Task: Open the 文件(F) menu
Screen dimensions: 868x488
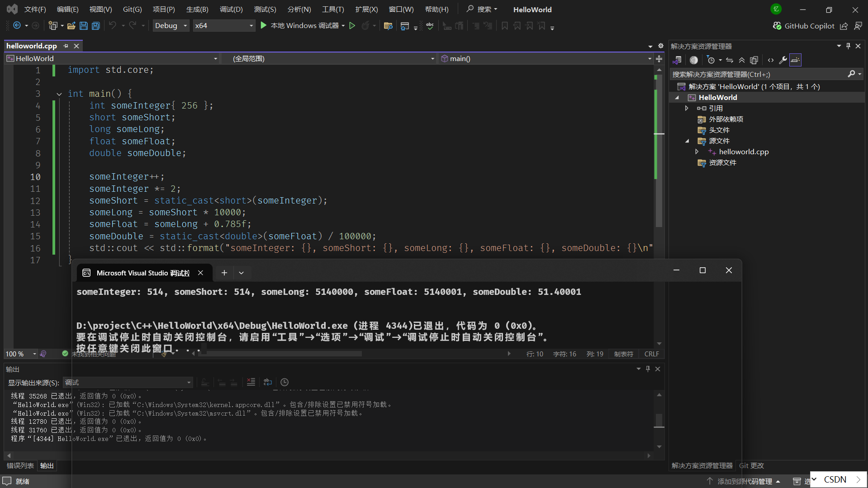Action: [x=35, y=9]
